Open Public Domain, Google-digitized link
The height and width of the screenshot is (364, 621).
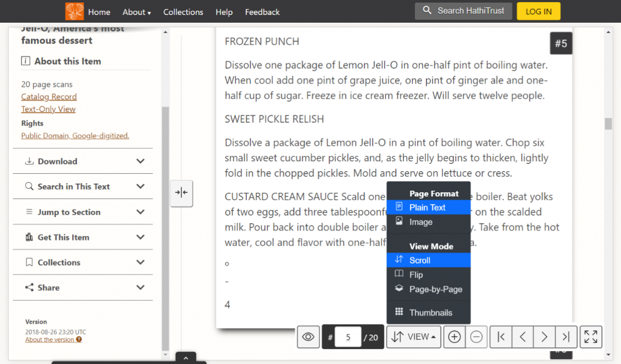(75, 135)
